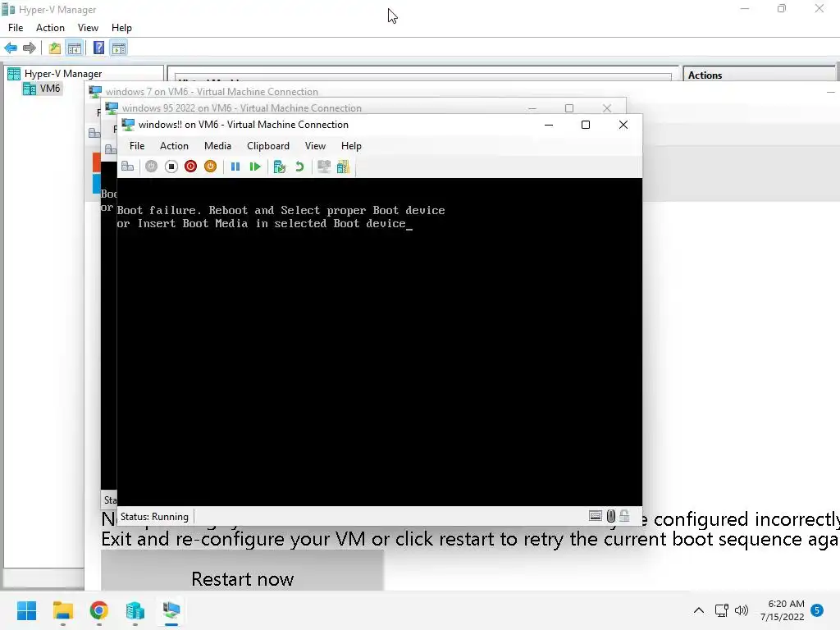The height and width of the screenshot is (630, 840).
Task: Open the clock and date flyout
Action: point(782,610)
